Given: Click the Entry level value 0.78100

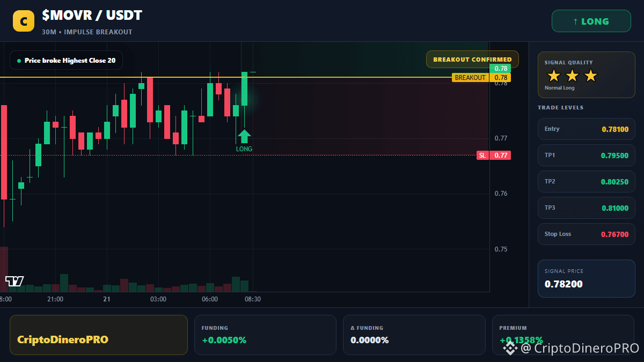Looking at the screenshot, I should click(615, 129).
